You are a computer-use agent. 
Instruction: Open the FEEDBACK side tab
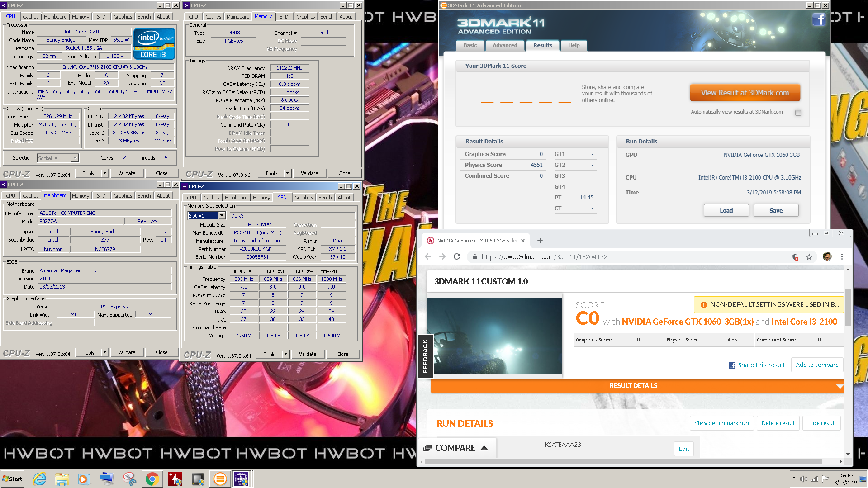point(425,356)
